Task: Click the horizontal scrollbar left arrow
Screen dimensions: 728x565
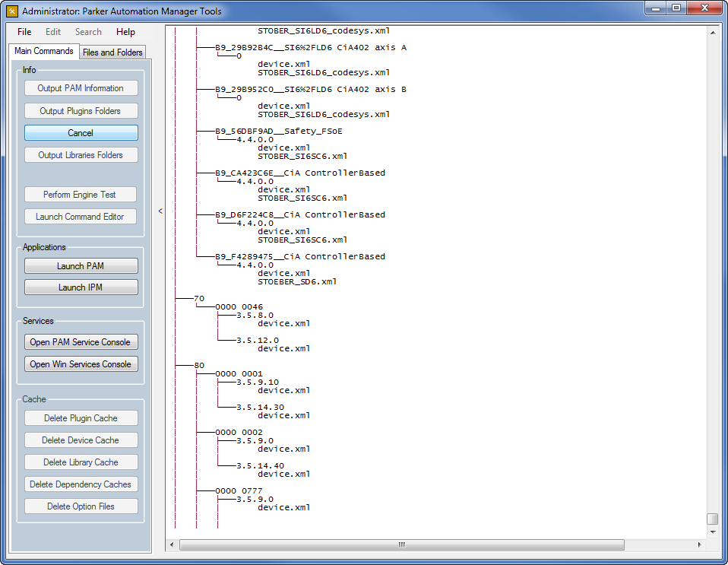Action: [x=172, y=544]
